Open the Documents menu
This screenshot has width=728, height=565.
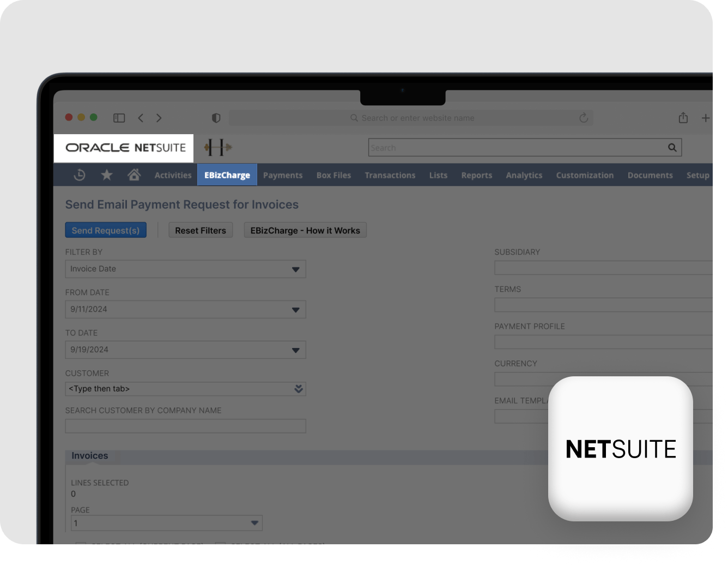(650, 175)
